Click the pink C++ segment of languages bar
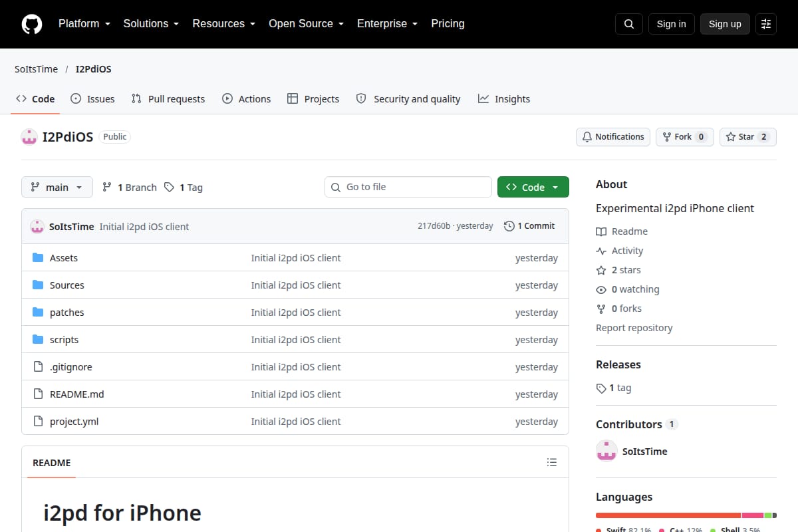Image resolution: width=798 pixels, height=532 pixels. click(x=753, y=515)
